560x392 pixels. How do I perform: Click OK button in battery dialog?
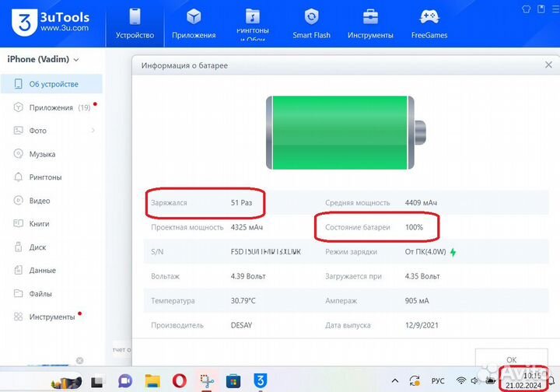coord(510,359)
